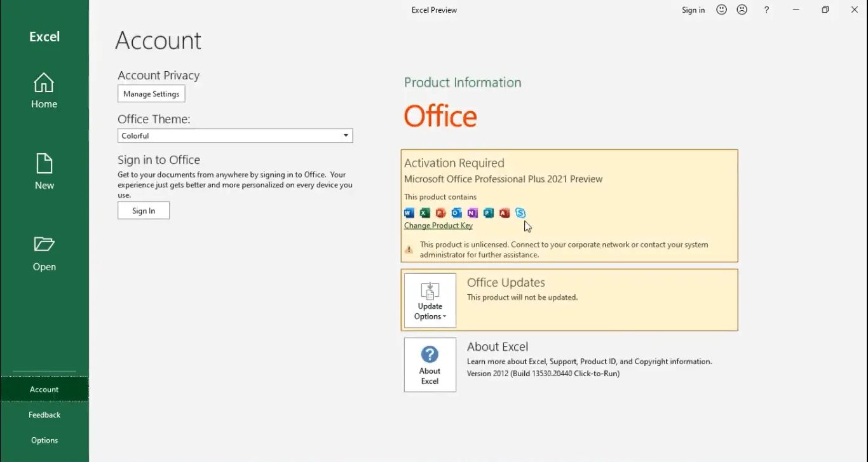Screen dimensions: 868x462
Task: Open the About Excel button
Action: 430,365
